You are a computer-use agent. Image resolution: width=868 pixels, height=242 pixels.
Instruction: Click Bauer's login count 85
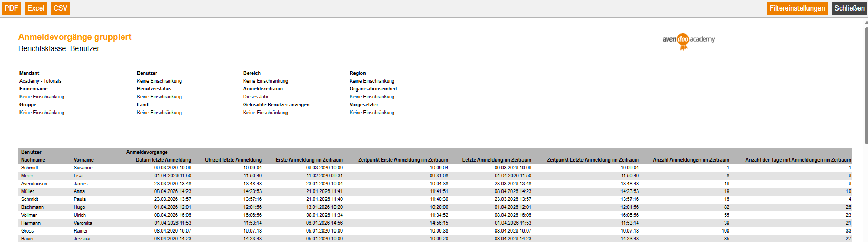click(727, 239)
